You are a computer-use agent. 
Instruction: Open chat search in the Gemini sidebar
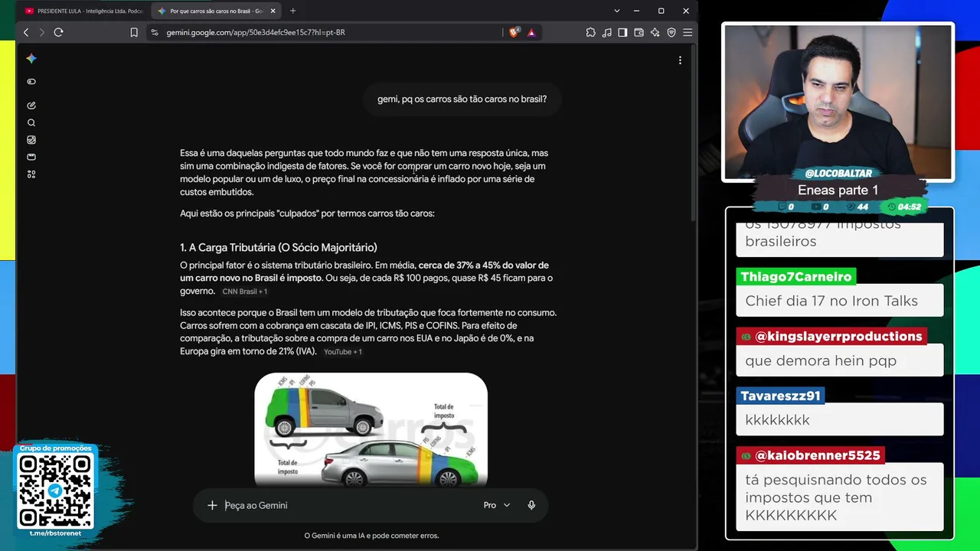(x=31, y=122)
